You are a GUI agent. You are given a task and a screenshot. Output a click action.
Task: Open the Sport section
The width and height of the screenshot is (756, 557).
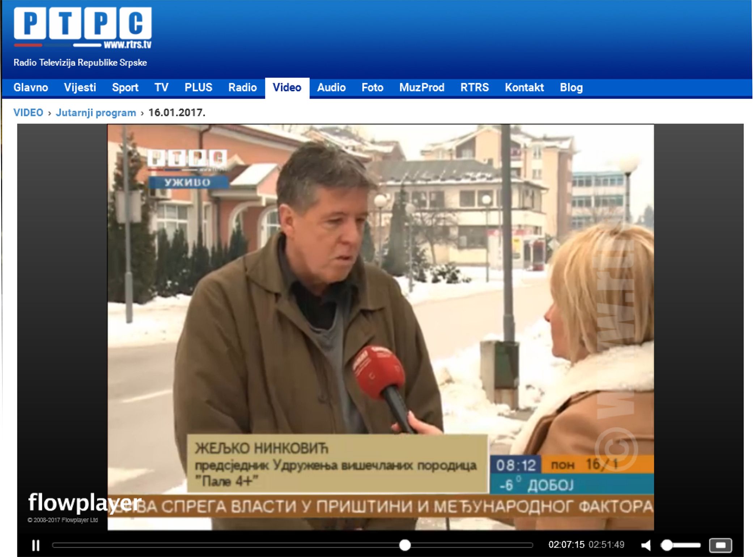point(125,87)
